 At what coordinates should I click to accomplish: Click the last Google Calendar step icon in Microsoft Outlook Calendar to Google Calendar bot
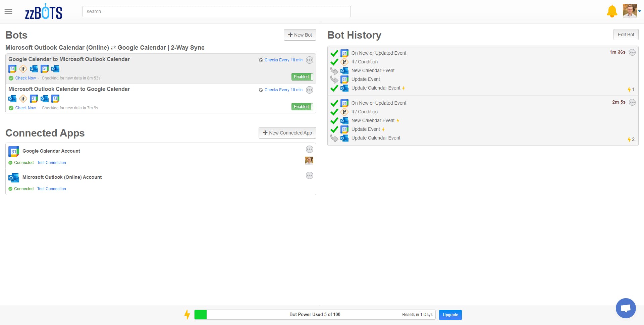[55, 99]
